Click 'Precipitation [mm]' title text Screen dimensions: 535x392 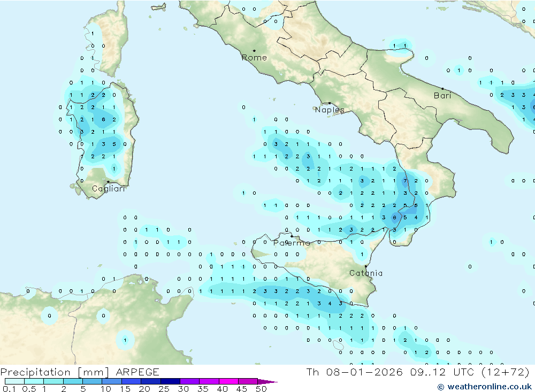(55, 372)
